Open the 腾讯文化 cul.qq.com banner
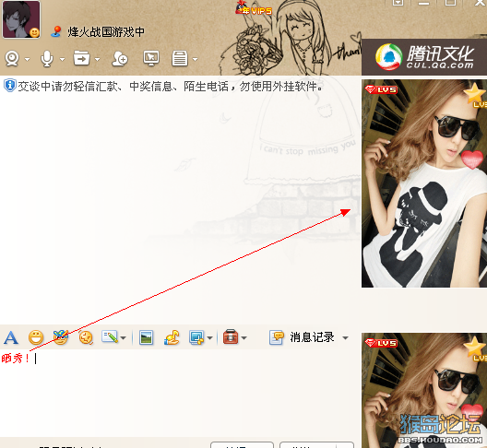The image size is (487, 448). (x=424, y=57)
